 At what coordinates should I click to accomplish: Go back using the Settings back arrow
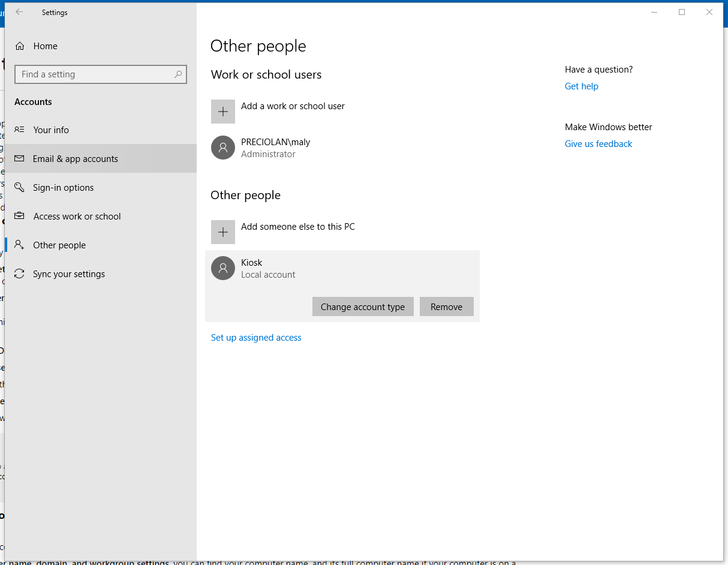19,12
